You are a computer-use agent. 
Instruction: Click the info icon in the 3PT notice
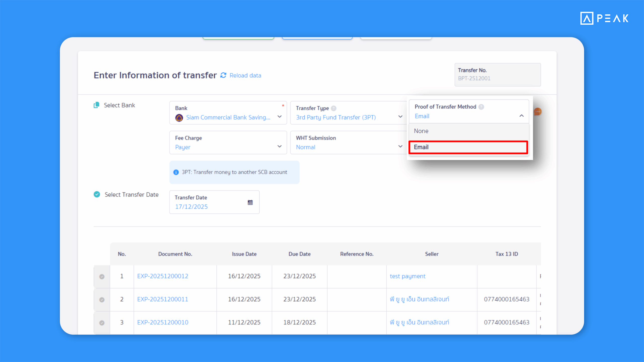(176, 172)
